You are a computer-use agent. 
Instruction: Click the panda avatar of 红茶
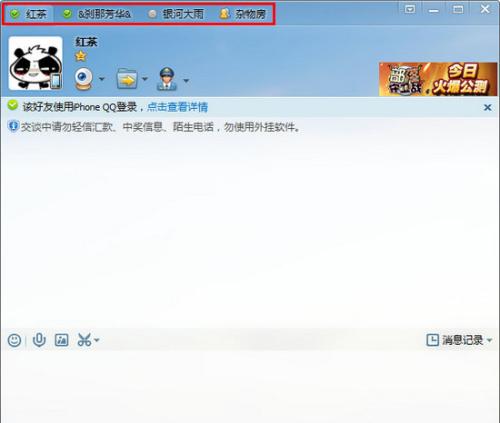click(35, 63)
